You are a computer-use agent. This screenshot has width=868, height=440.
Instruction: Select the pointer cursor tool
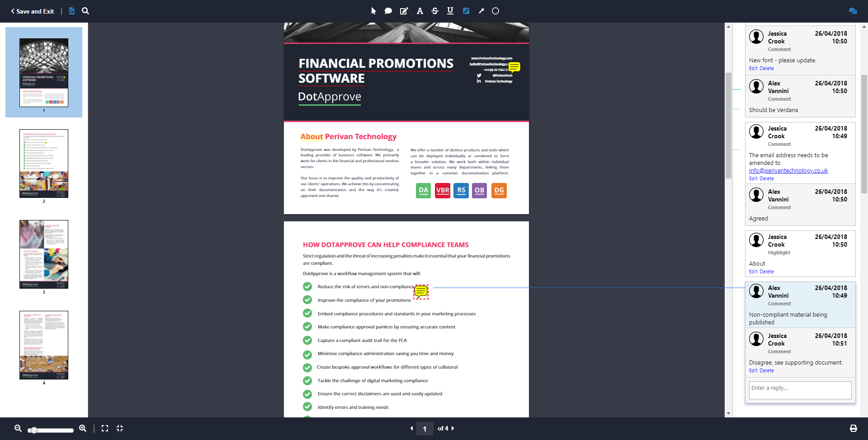373,11
